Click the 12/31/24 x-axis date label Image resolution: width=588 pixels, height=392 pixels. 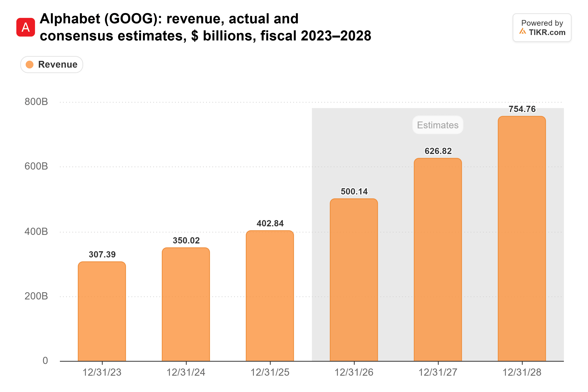point(186,372)
